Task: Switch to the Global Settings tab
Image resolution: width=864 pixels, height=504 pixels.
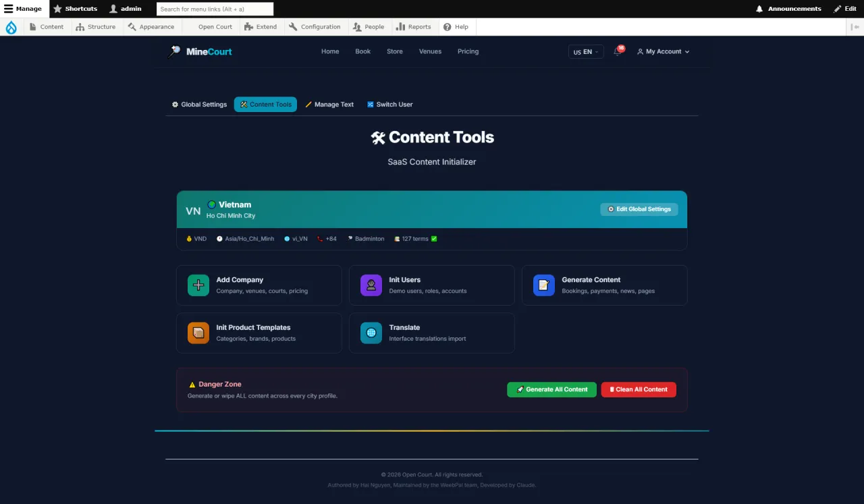Action: coord(199,105)
